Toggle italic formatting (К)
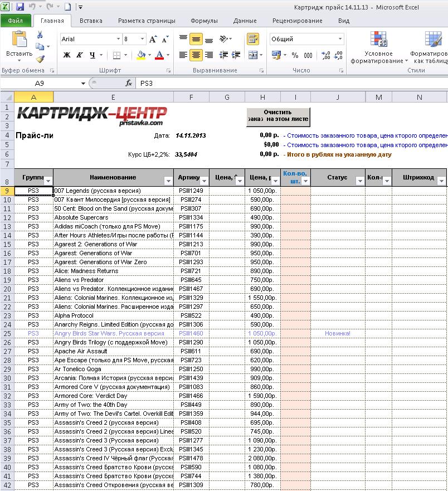 80,55
